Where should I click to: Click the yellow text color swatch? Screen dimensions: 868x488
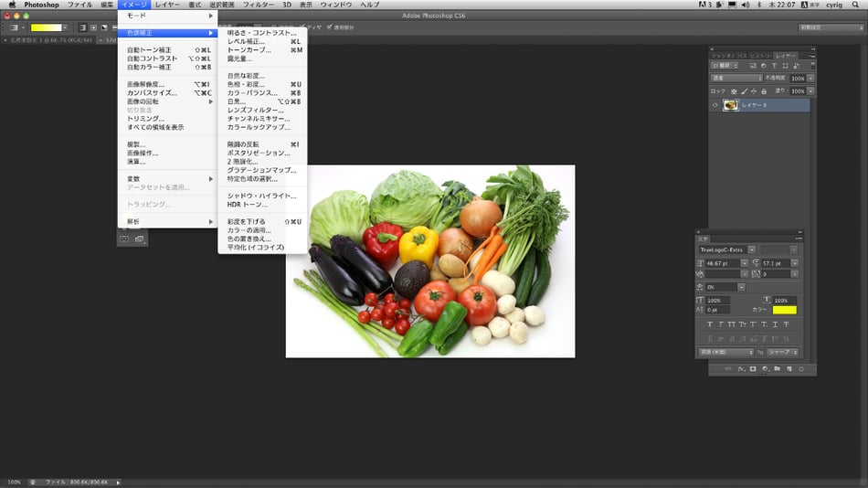tap(784, 311)
